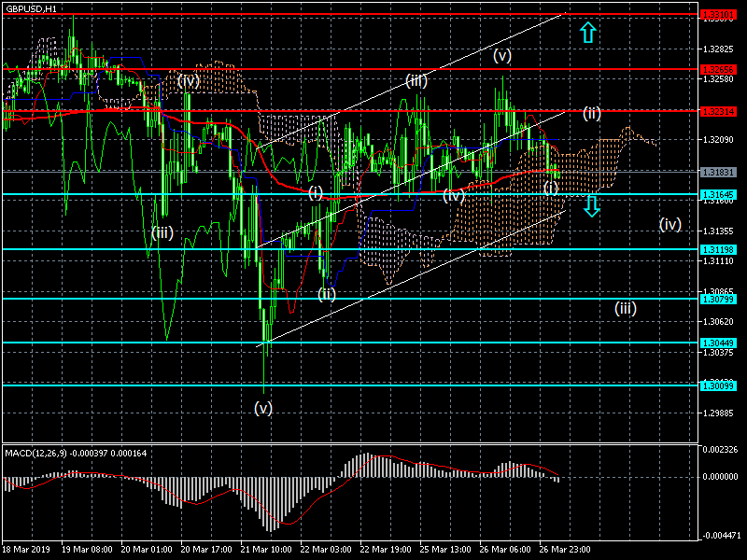Click the 21 Mar 10:00 time label
Viewport: 747px width, 560px height.
tap(266, 550)
